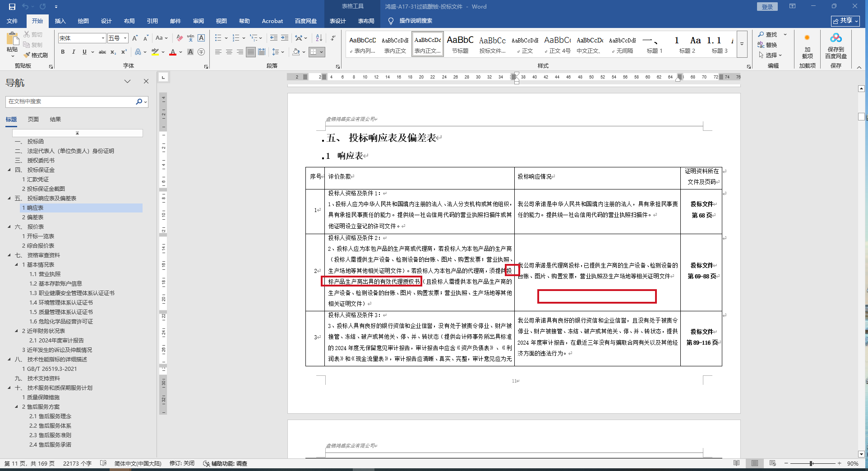Close the navigation pane
Screen dimensions: 868x471
(x=146, y=81)
